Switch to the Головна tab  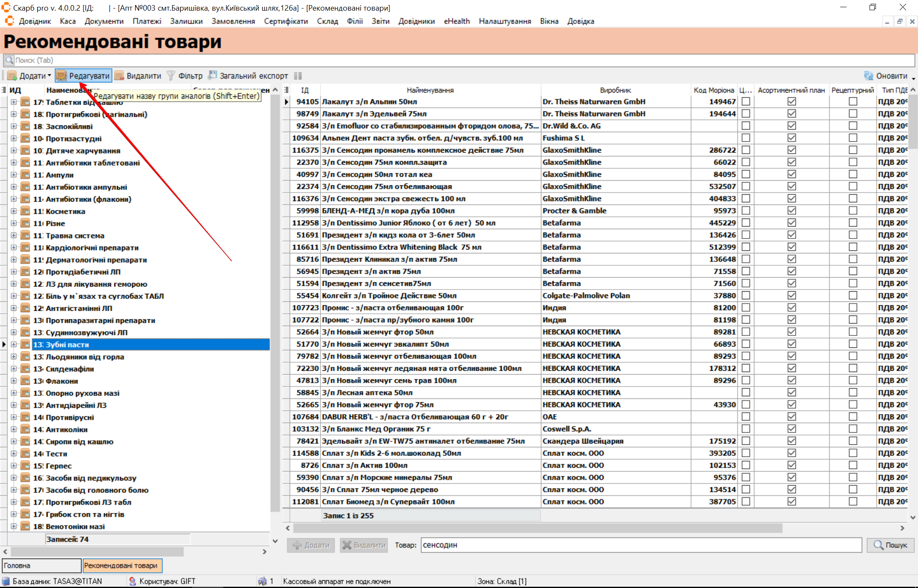click(x=41, y=565)
